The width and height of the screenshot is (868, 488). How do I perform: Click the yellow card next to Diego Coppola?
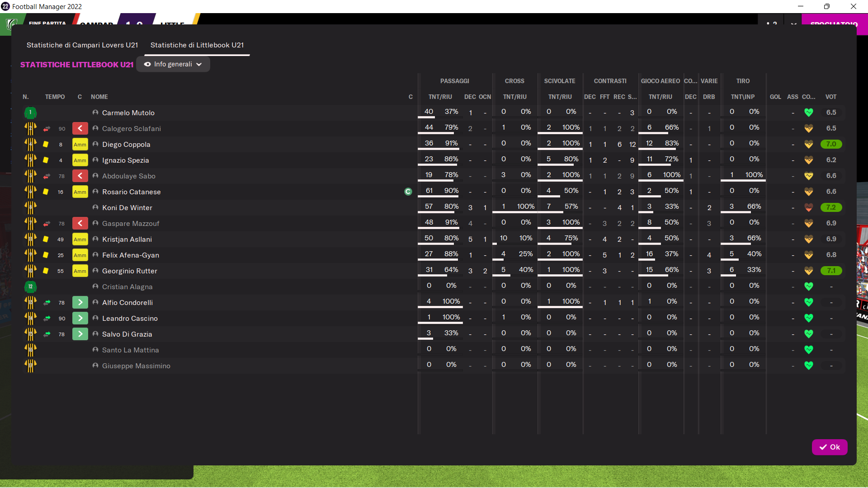click(46, 145)
